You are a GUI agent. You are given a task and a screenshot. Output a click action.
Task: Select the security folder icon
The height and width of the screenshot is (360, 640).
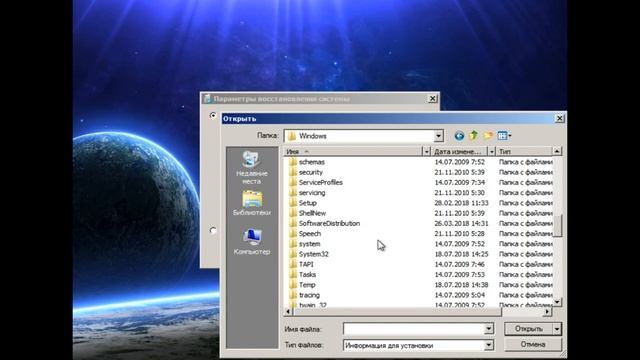coord(292,172)
